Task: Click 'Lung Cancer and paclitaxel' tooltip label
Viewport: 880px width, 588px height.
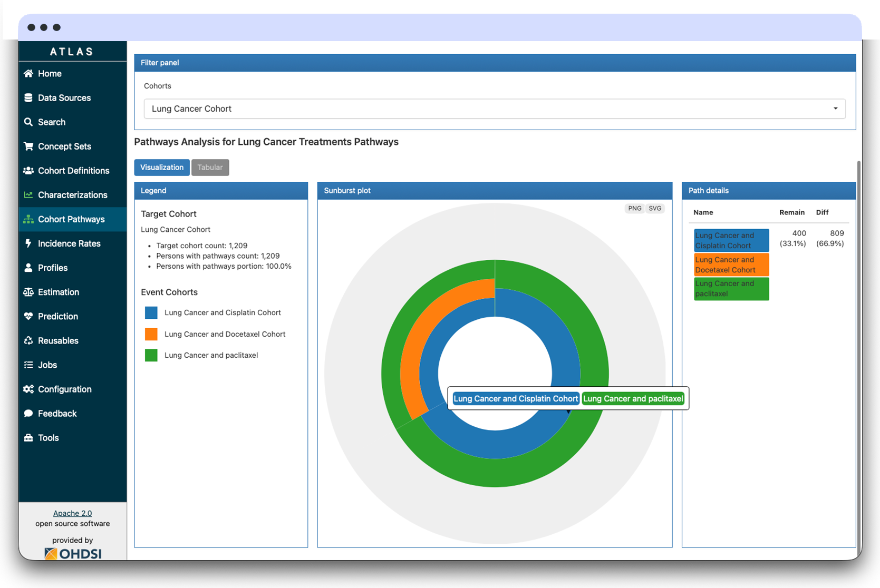Action: pyautogui.click(x=633, y=398)
